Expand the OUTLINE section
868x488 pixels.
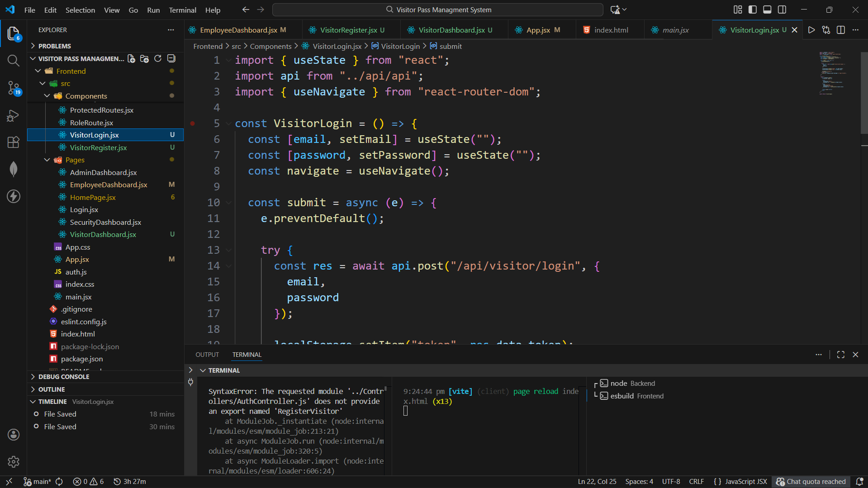click(52, 389)
